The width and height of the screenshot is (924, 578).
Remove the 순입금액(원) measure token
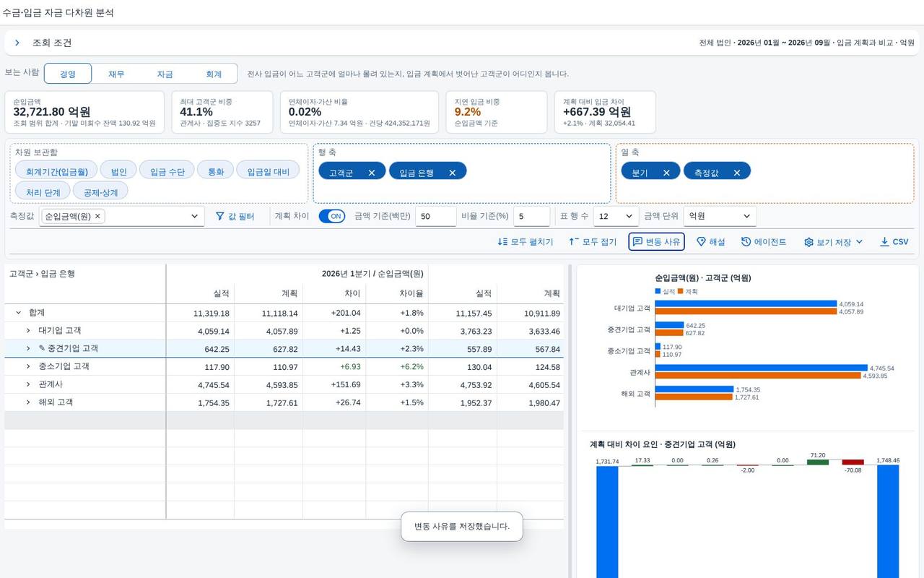point(98,216)
